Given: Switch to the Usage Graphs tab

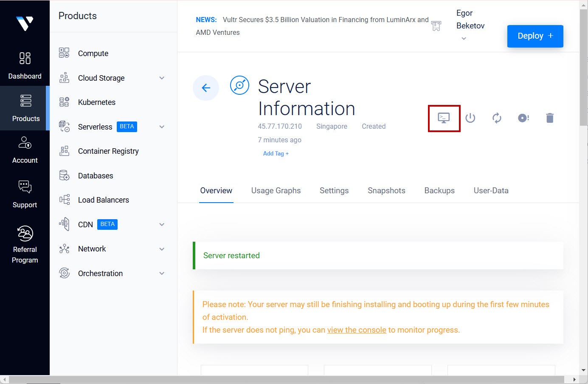Looking at the screenshot, I should click(x=276, y=191).
